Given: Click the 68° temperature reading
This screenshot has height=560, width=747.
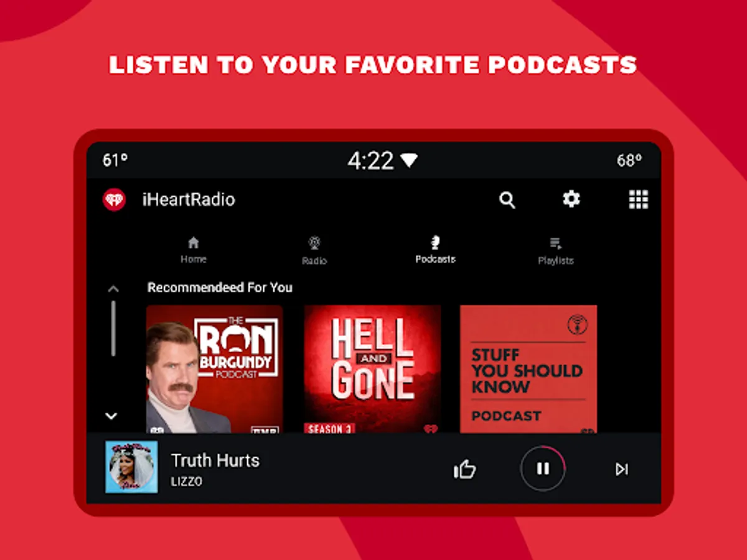Looking at the screenshot, I should [629, 161].
